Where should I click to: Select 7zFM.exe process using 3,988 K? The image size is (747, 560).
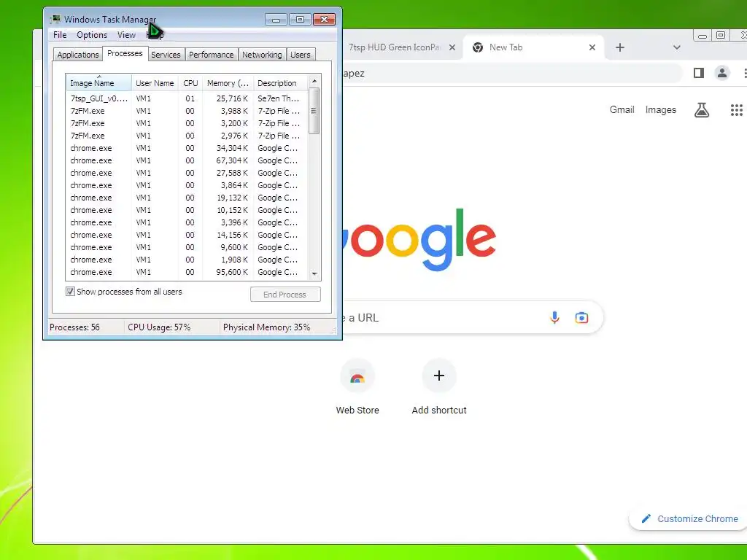tap(187, 111)
